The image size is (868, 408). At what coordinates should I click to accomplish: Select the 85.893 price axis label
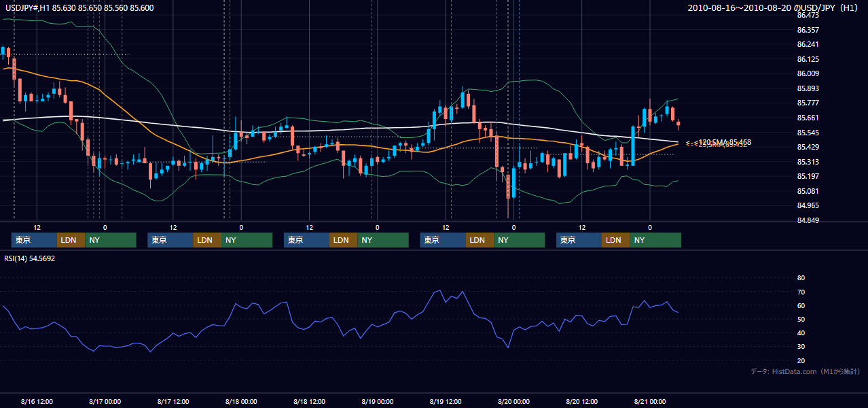[x=808, y=88]
